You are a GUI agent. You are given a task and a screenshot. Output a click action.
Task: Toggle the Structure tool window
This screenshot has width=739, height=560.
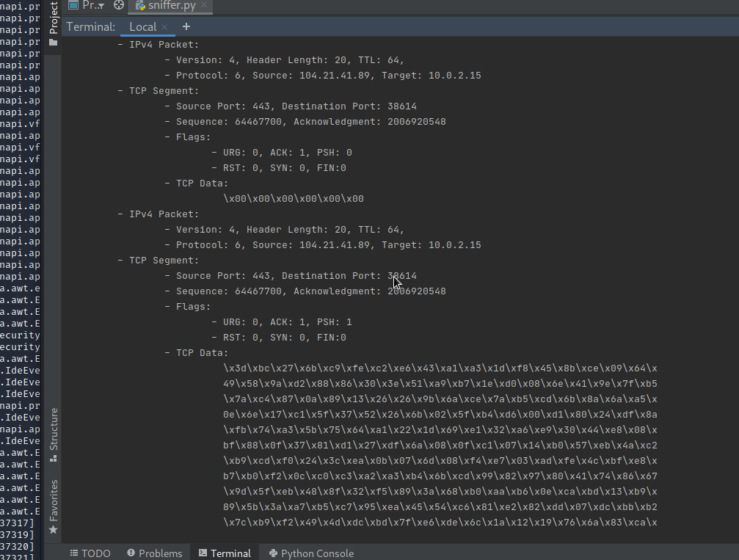click(x=54, y=434)
